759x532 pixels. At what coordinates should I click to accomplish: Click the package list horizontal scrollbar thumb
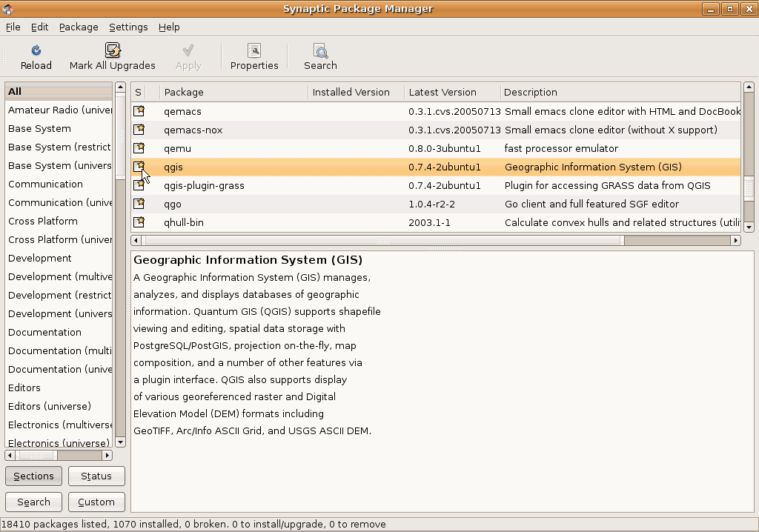pyautogui.click(x=383, y=240)
